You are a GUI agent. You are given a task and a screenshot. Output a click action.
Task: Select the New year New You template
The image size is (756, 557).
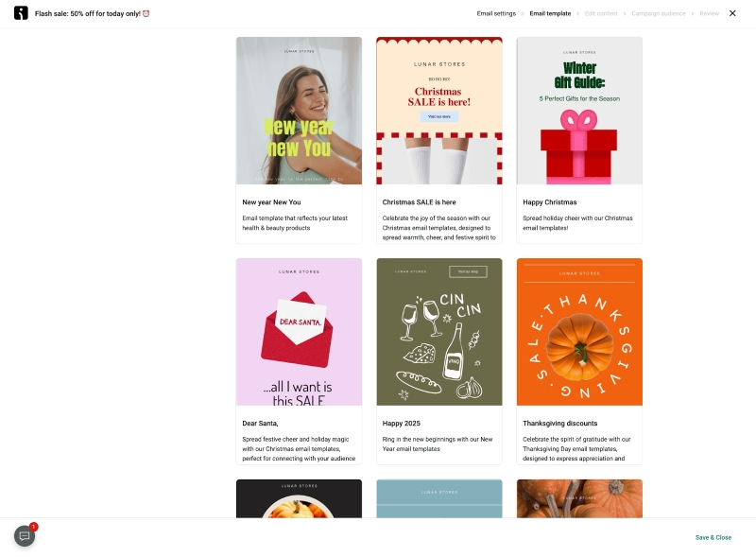299,111
